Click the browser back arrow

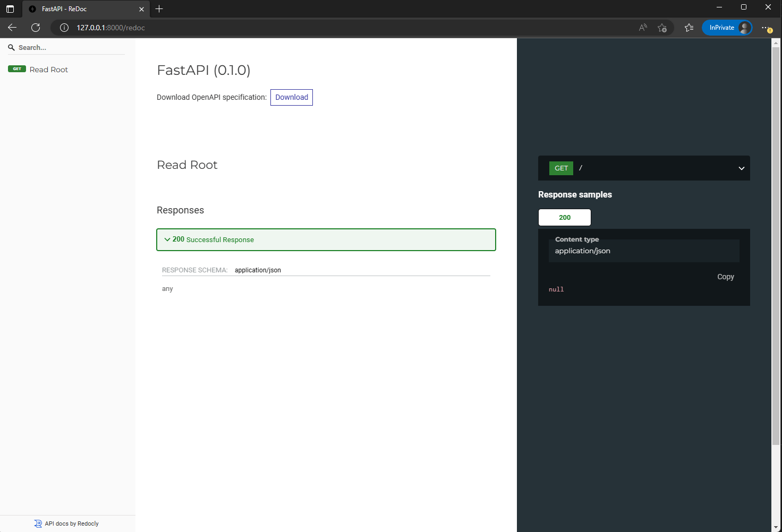[12, 28]
